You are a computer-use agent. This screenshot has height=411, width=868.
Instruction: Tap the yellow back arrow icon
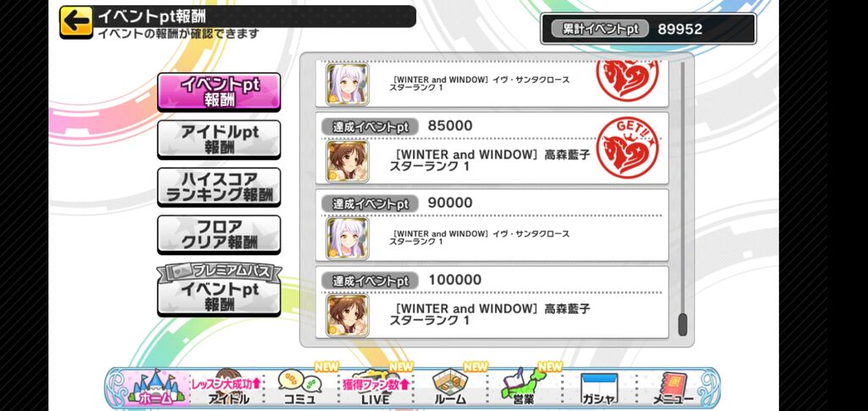pyautogui.click(x=76, y=22)
